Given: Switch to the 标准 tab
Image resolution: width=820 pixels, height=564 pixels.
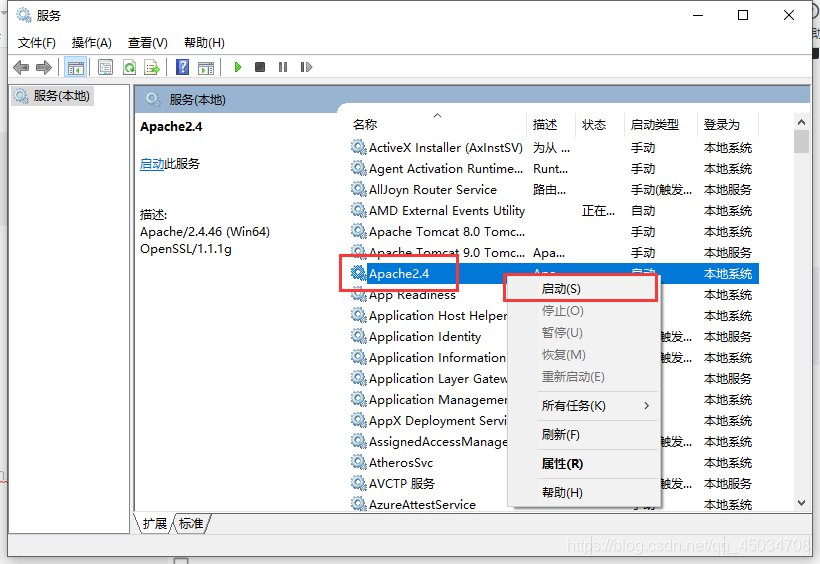Looking at the screenshot, I should (x=191, y=523).
